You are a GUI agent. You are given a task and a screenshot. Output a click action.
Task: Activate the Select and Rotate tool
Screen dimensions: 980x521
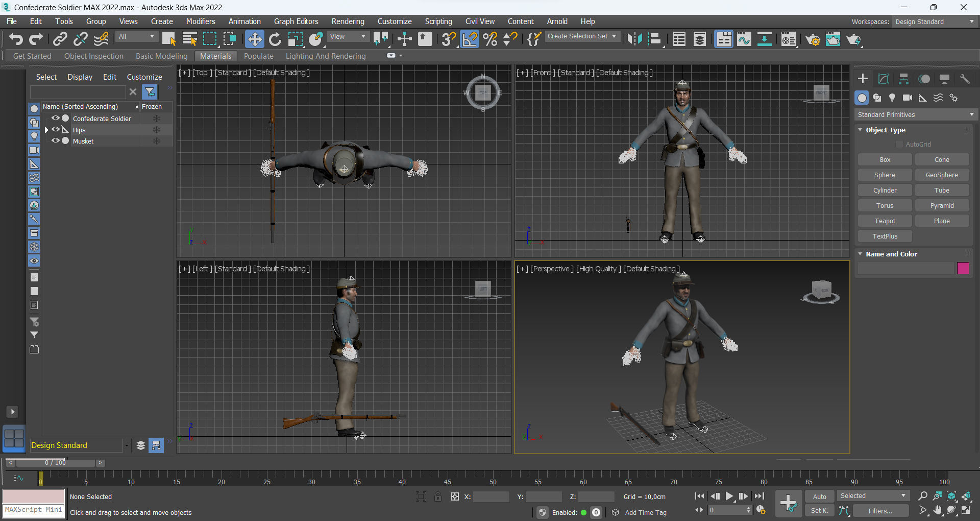(275, 39)
